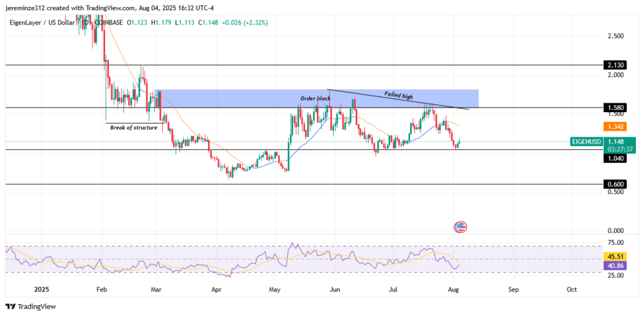Click the purple 40.86 RSI value label
The height and width of the screenshot is (316, 644).
point(615,266)
